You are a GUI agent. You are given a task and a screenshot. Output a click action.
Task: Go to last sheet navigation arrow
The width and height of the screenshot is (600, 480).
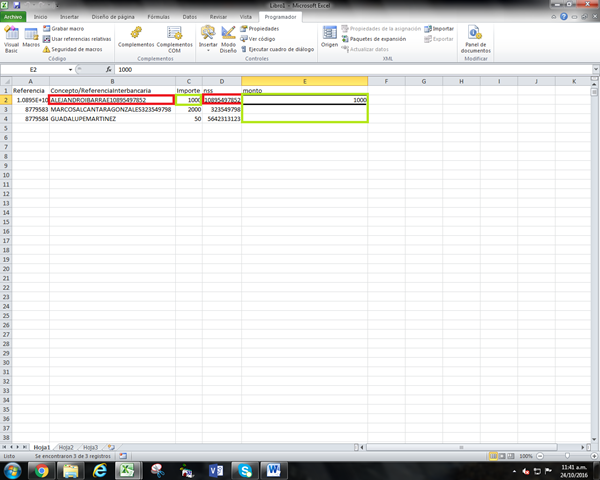tap(25, 447)
